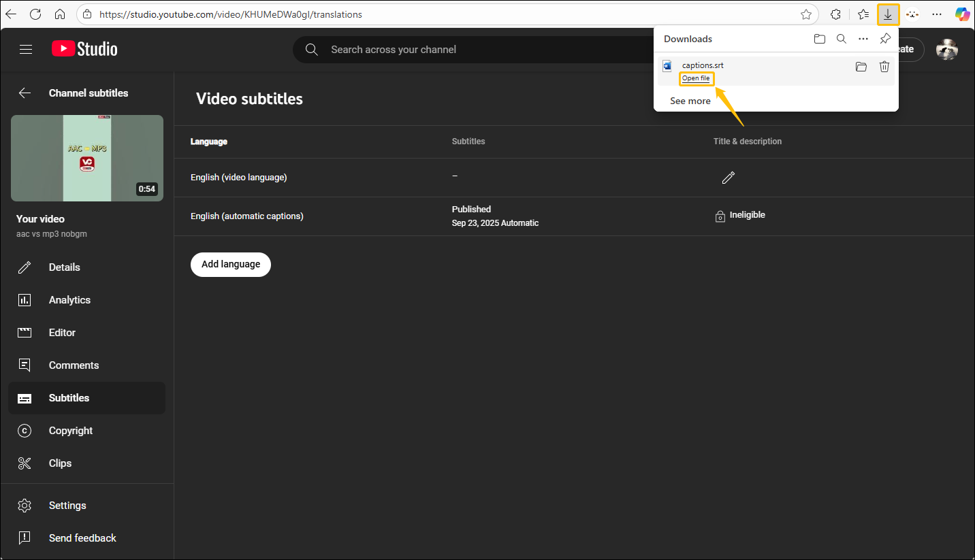Image resolution: width=975 pixels, height=560 pixels.
Task: Click the AAC vs MP3 video thumbnail
Action: [87, 158]
